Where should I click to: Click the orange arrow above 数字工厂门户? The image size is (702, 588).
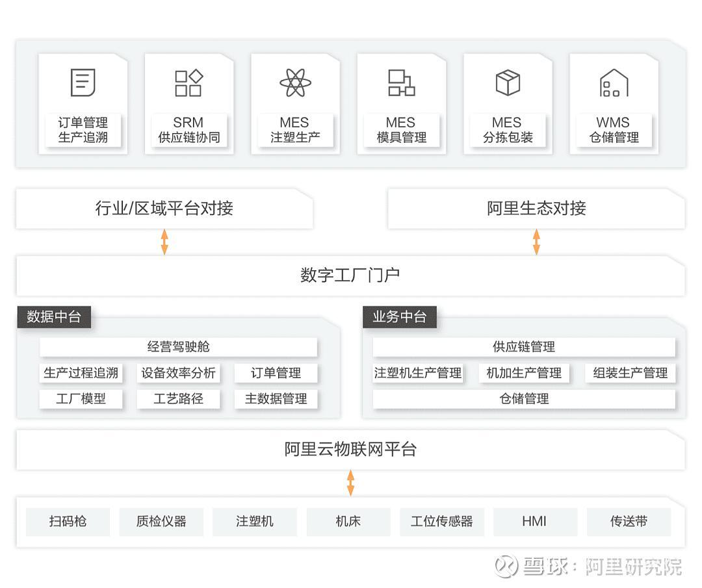163,241
